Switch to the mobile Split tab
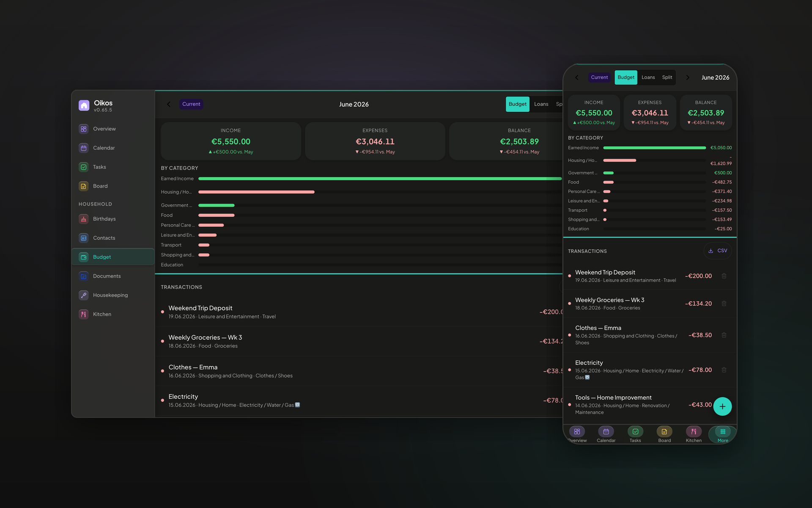The height and width of the screenshot is (508, 812). click(667, 77)
